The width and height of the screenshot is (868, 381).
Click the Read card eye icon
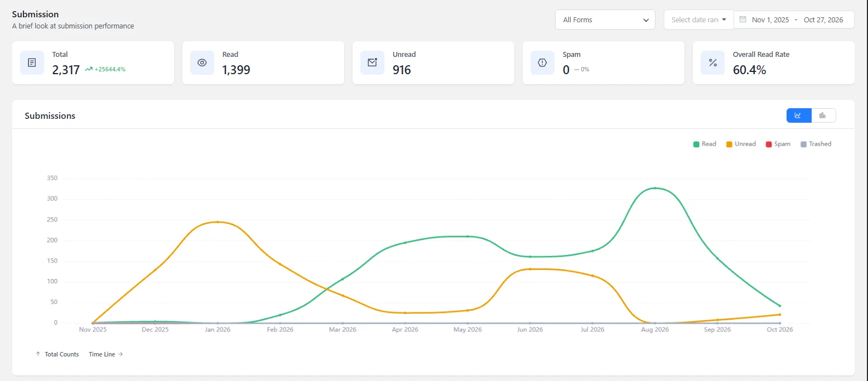point(202,62)
